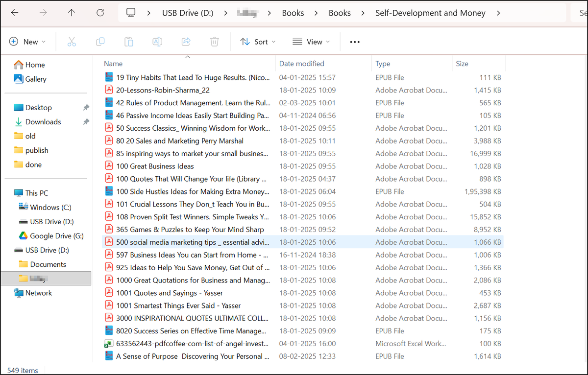
Task: Click the Excel icon of 633562443-pdfcoffee file
Action: (x=109, y=344)
